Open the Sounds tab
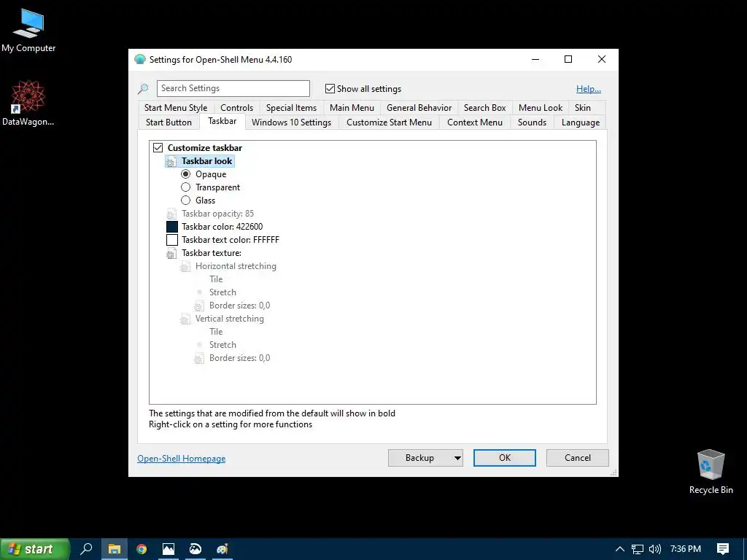The width and height of the screenshot is (747, 560). tap(532, 122)
